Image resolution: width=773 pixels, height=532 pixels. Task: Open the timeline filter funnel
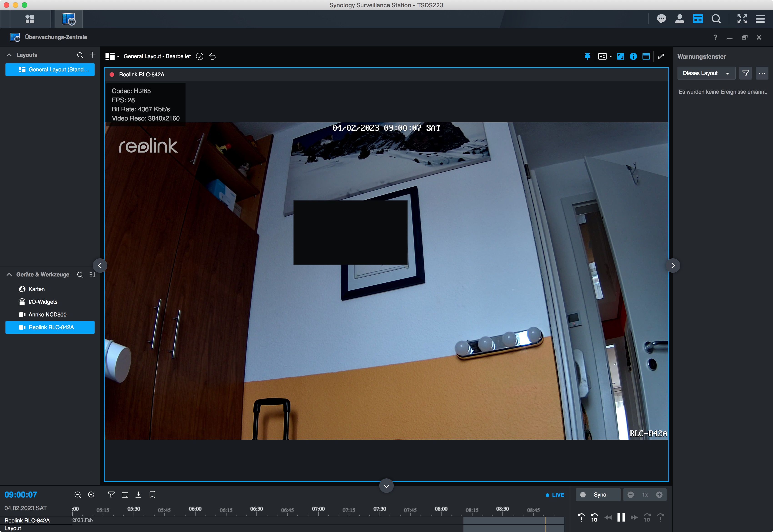coord(111,495)
